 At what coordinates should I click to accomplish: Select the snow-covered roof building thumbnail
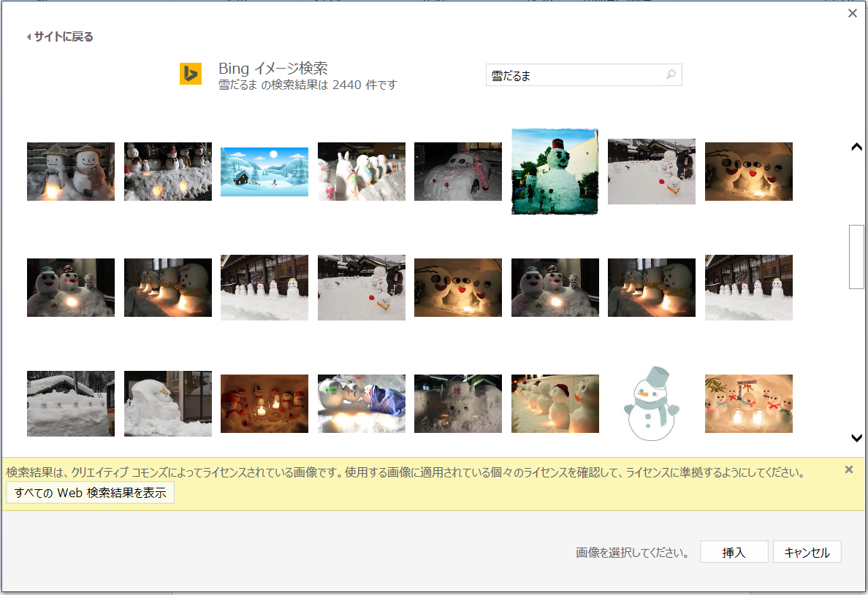pyautogui.click(x=71, y=404)
